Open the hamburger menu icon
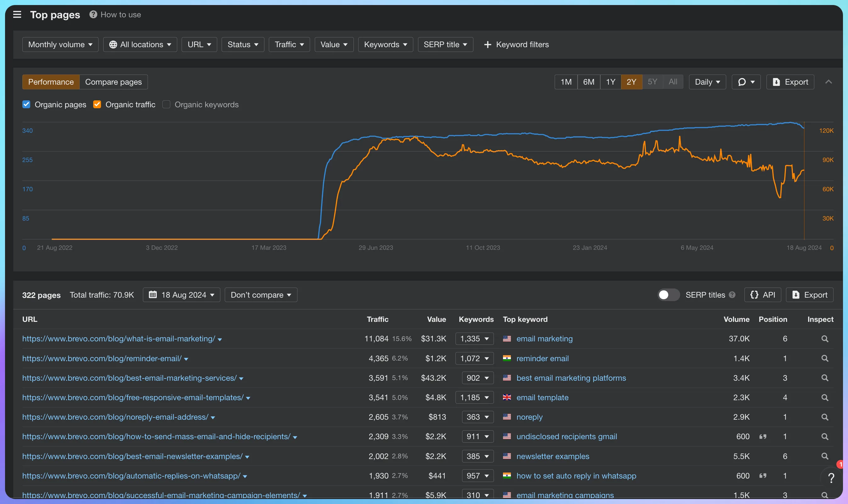The height and width of the screenshot is (504, 848). (17, 14)
